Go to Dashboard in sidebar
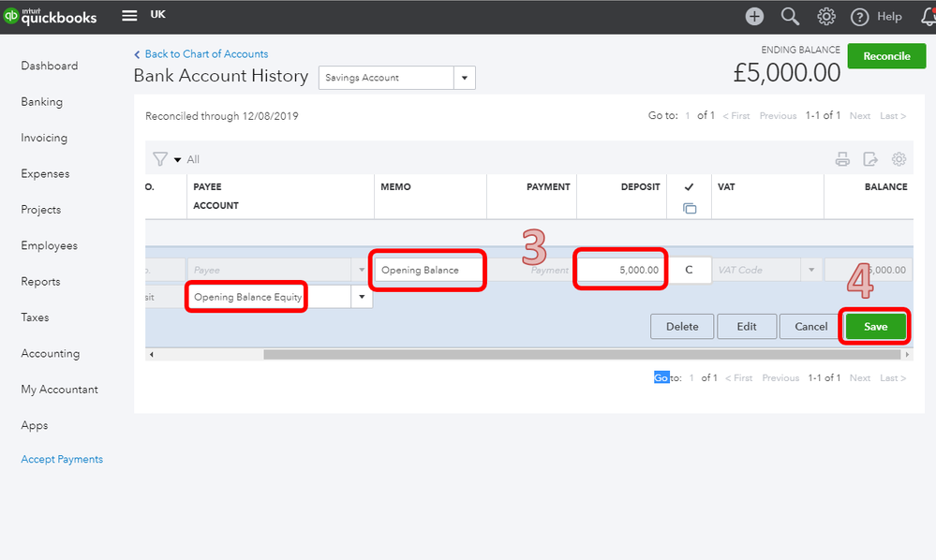Viewport: 936px width, 560px height. pos(50,66)
